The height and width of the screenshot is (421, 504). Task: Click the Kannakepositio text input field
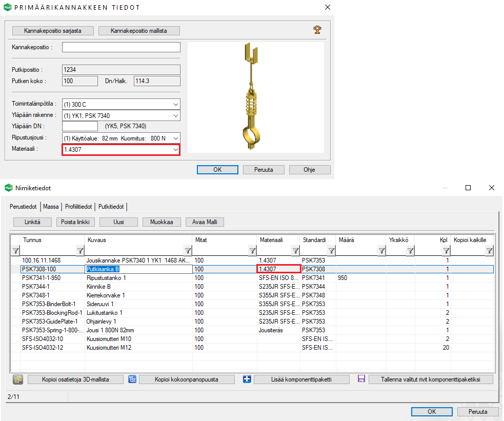tap(121, 47)
